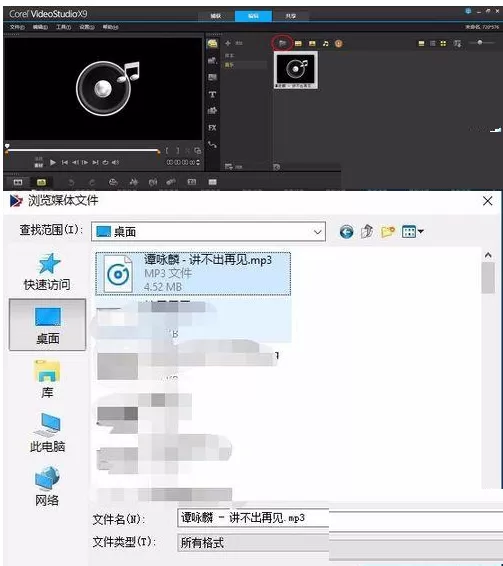The width and height of the screenshot is (503, 566).
Task: Step to the previous frame
Action: 75,162
